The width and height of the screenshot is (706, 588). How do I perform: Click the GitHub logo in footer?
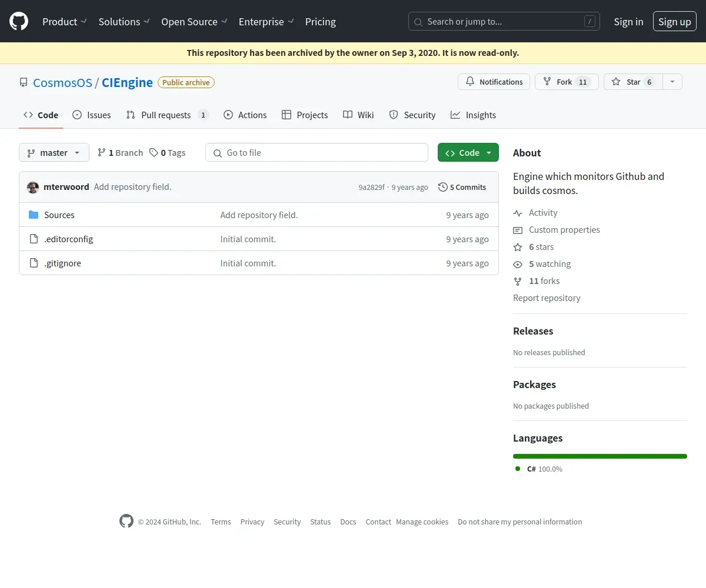126,522
